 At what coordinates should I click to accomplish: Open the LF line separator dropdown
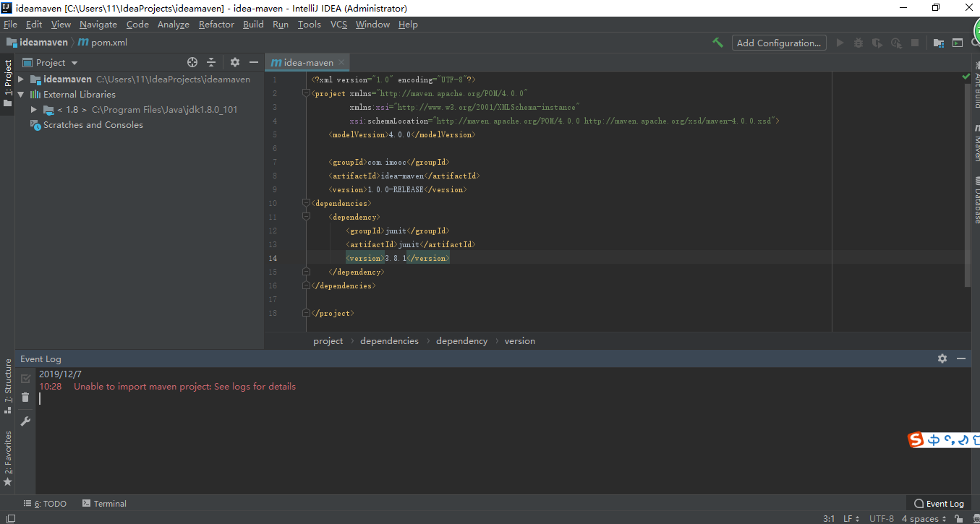pyautogui.click(x=852, y=518)
